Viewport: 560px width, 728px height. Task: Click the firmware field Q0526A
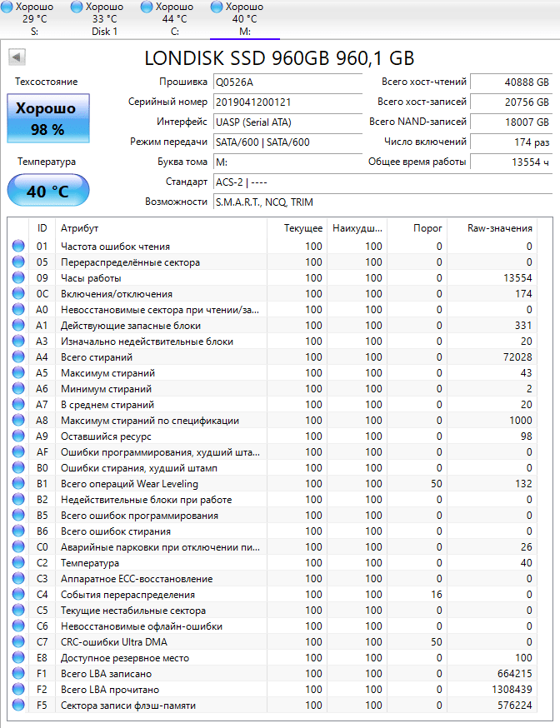287,82
